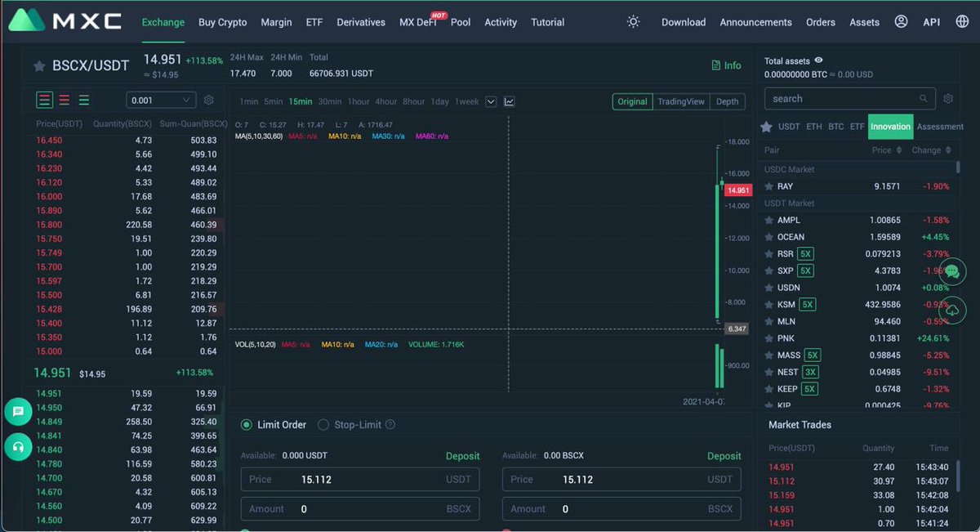Click the 14.951 chart price label
The width and height of the screenshot is (980, 532).
click(x=737, y=190)
